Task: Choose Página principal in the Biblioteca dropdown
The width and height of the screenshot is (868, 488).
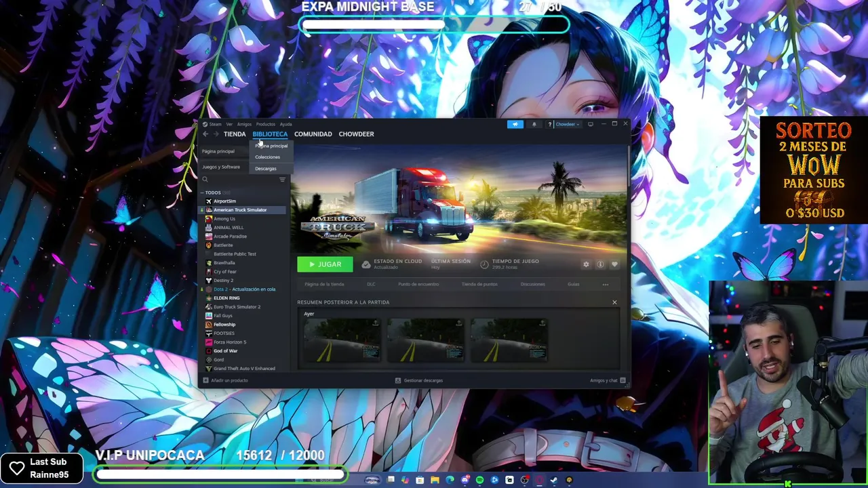Action: point(271,146)
